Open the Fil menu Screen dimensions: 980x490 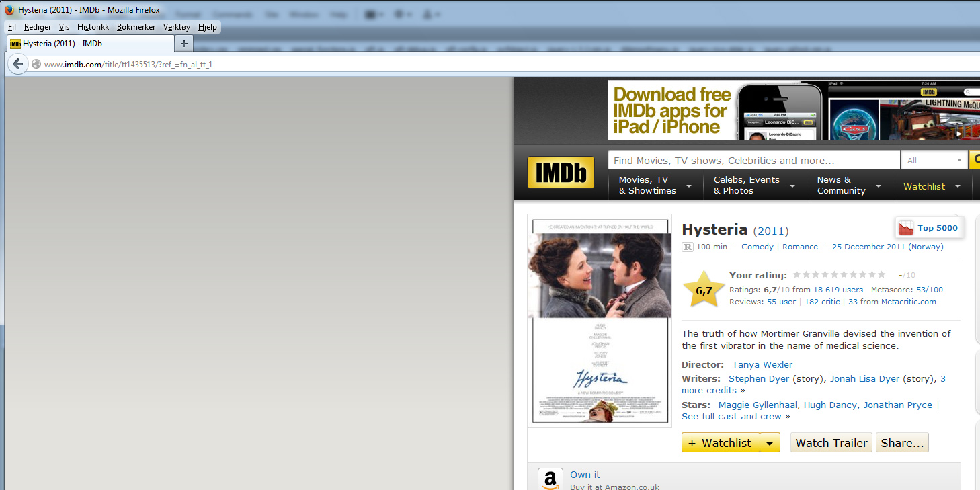point(12,27)
